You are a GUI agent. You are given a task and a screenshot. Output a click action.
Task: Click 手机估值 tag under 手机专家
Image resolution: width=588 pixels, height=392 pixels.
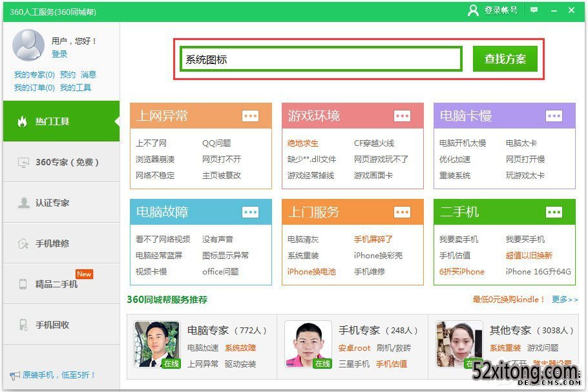click(x=392, y=364)
